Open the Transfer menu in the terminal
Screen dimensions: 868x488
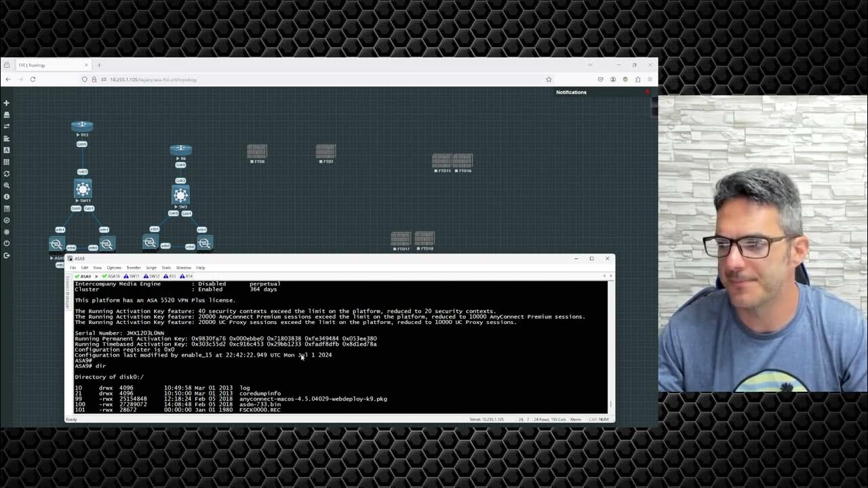click(x=133, y=268)
